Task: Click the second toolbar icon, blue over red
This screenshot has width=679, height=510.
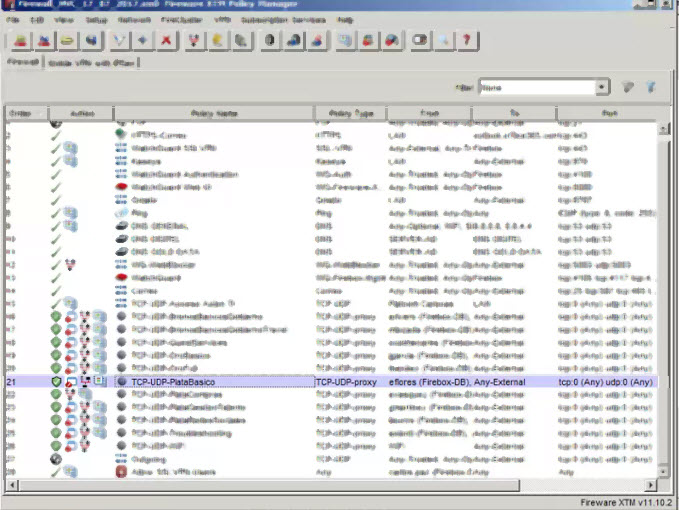Action: 44,41
